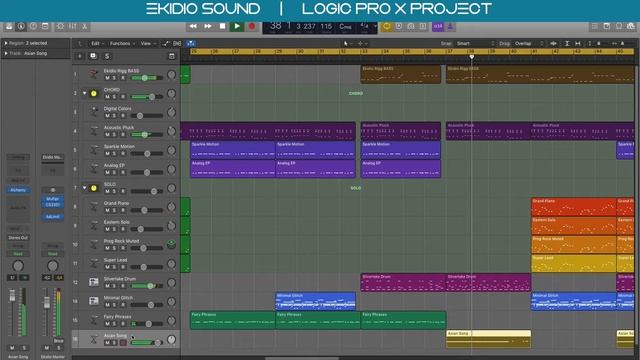Toggle Show Automation button
This screenshot has height=360, width=640.
pos(166,43)
